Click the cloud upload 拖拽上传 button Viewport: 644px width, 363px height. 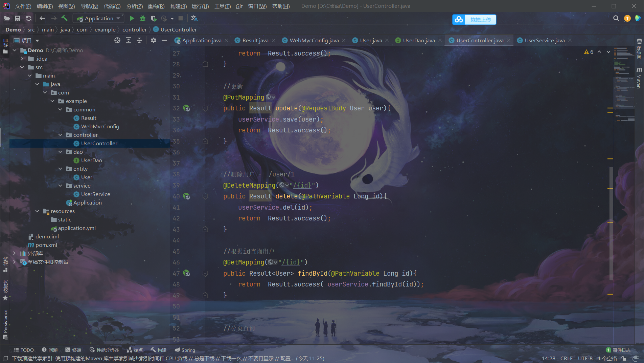point(474,20)
